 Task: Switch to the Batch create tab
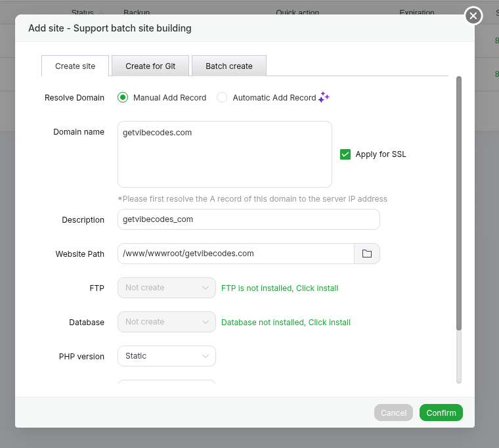pyautogui.click(x=228, y=66)
